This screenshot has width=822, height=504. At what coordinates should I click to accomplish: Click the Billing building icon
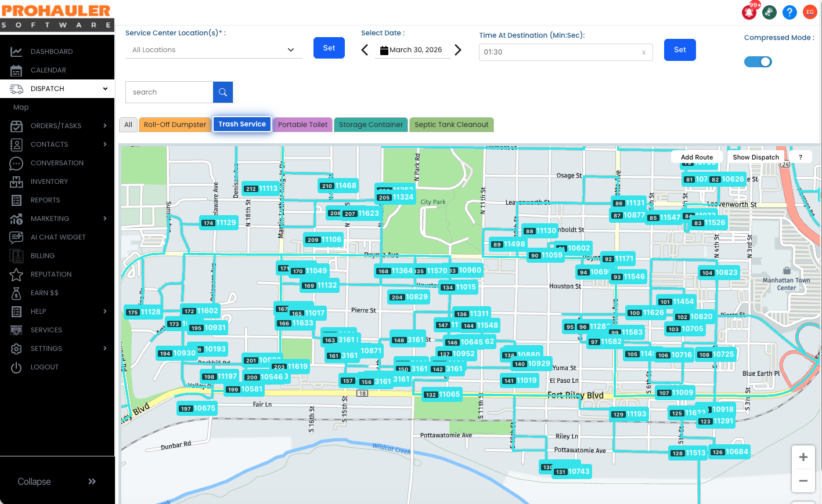click(x=16, y=256)
